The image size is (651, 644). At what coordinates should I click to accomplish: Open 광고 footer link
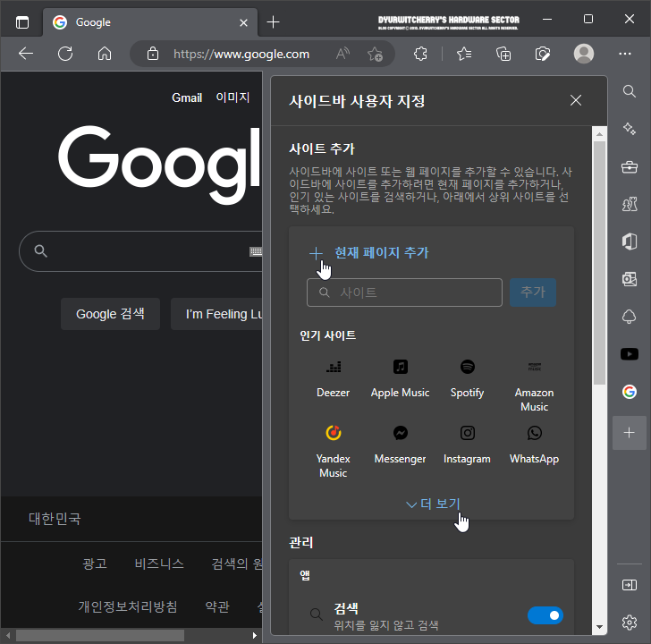point(95,563)
